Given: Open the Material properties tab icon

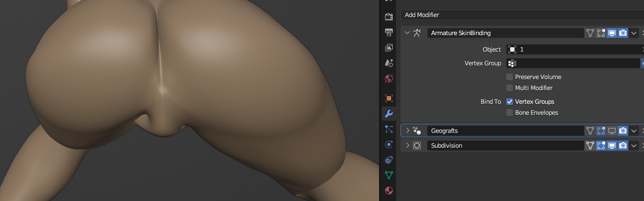Looking at the screenshot, I should [388, 191].
